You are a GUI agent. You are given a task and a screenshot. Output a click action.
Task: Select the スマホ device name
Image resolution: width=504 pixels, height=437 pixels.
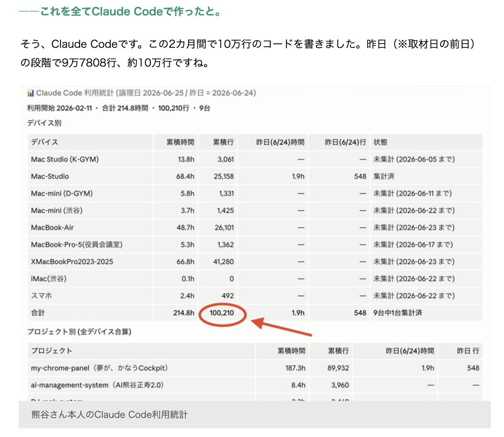coord(41,296)
